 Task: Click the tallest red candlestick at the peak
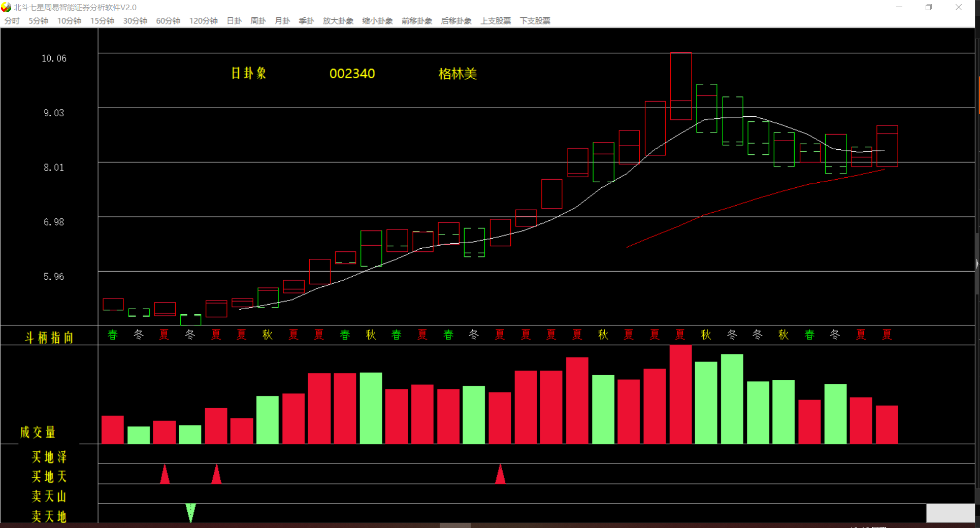(x=681, y=86)
